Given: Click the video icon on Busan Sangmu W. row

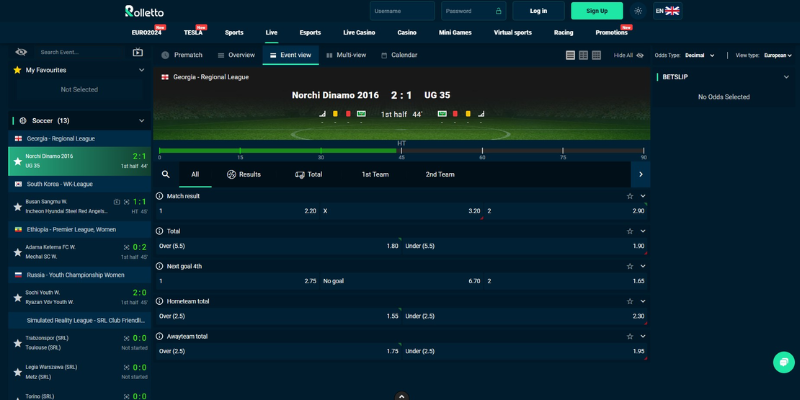Looking at the screenshot, I should point(117,202).
